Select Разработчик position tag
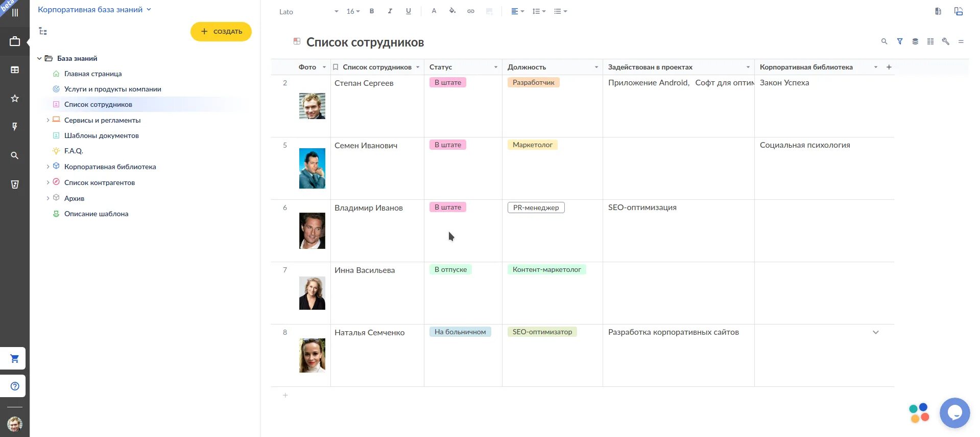Screen dimensions: 980x437 [533, 82]
